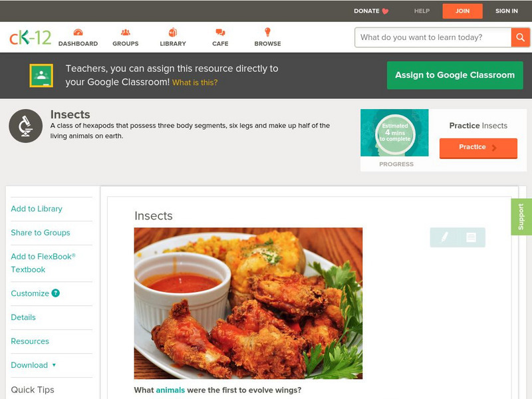Expand the Download dropdown arrow

[54, 365]
